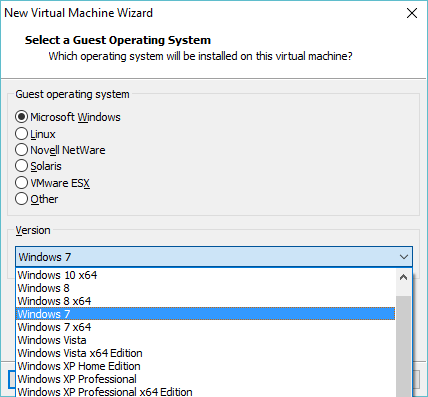Viewport: 428px width, 397px height.
Task: Choose Windows XP Professional entry
Action: point(205,379)
